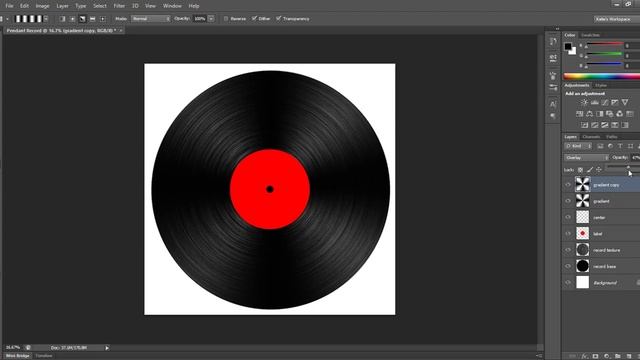Open the status bar info arrow
The image size is (640, 360).
pyautogui.click(x=107, y=348)
